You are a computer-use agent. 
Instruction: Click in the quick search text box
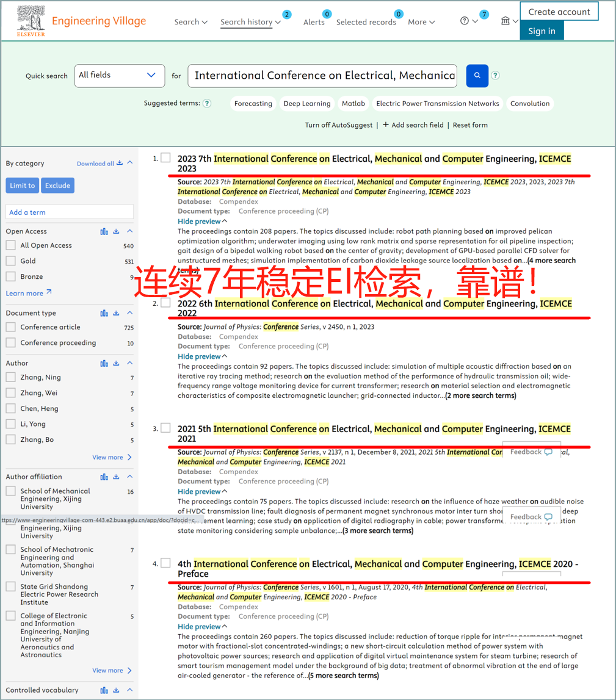[322, 76]
